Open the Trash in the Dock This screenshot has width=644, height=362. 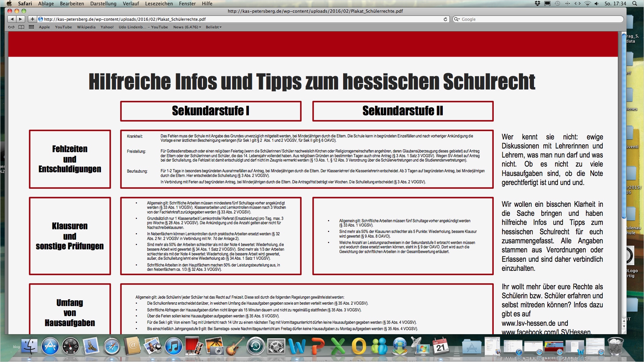coord(615,347)
